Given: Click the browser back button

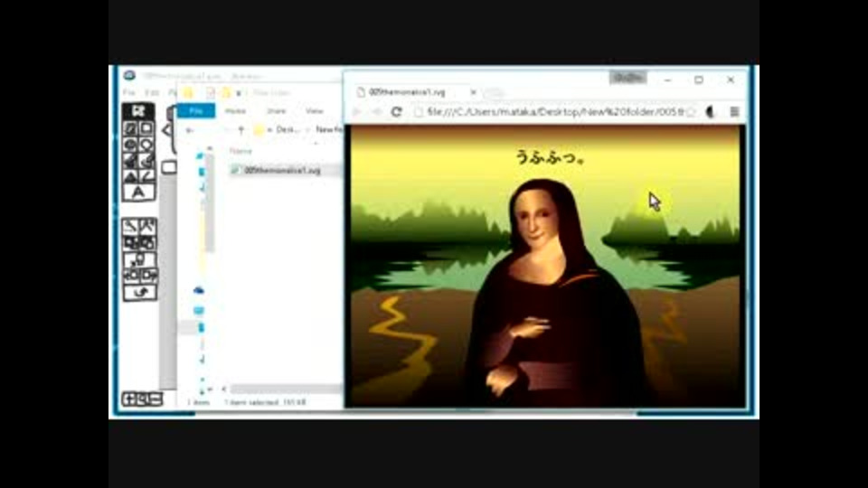Looking at the screenshot, I should pos(357,112).
